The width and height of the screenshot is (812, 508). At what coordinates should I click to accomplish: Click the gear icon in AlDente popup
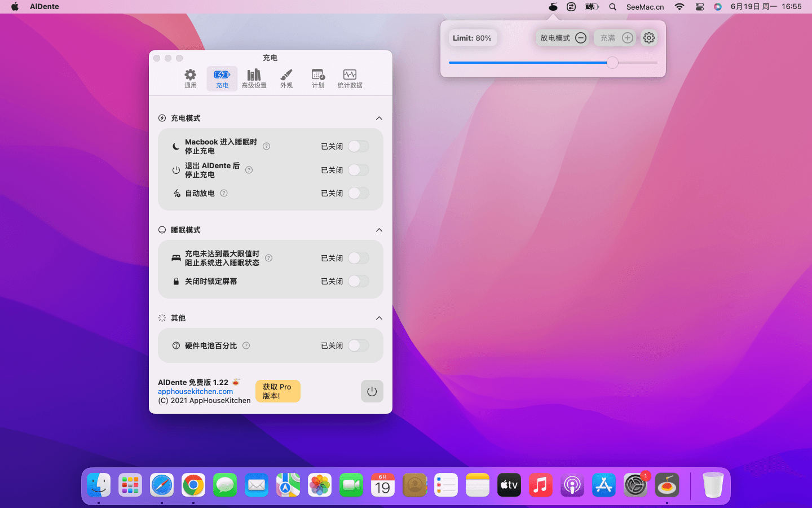[x=649, y=38]
